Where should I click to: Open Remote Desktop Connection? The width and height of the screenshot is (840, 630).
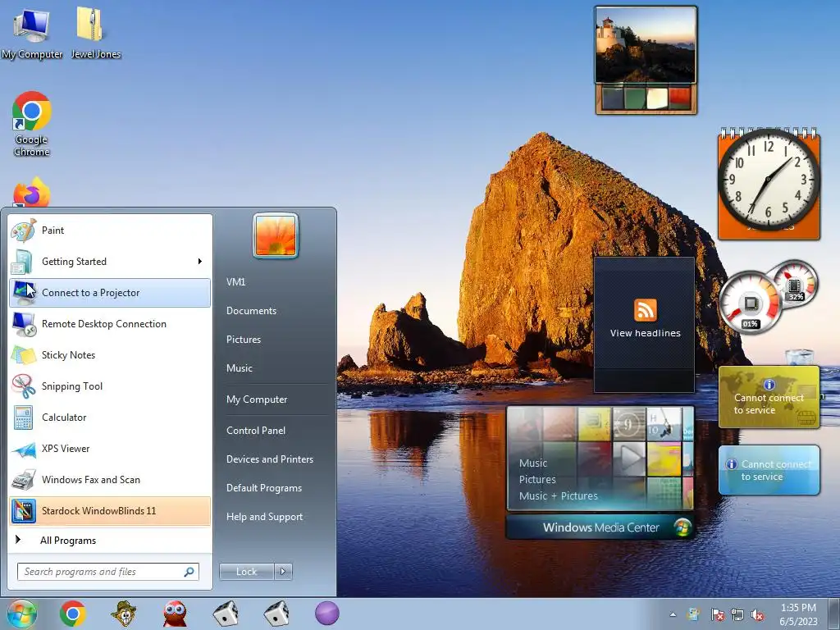[110, 323]
